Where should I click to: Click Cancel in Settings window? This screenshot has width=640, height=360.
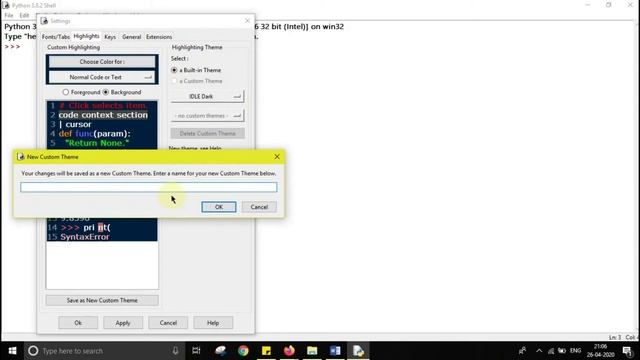168,323
